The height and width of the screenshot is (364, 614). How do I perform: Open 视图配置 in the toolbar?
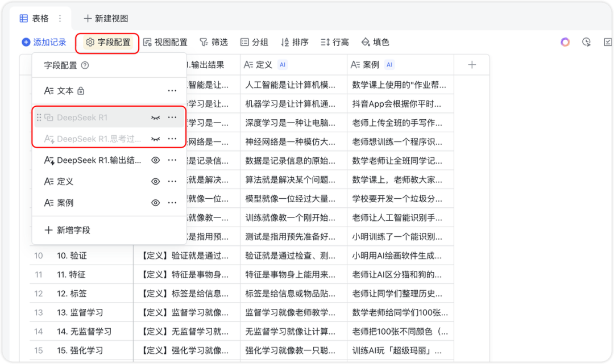(165, 42)
